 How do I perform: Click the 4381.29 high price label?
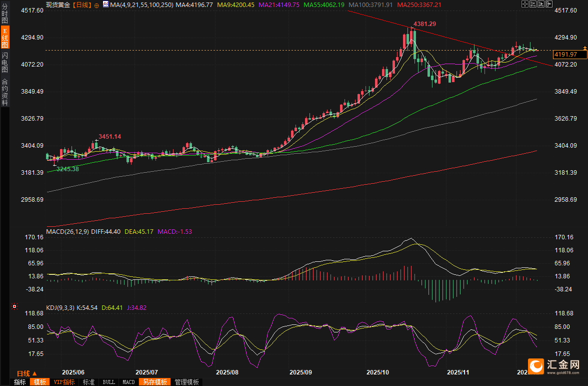(x=424, y=24)
